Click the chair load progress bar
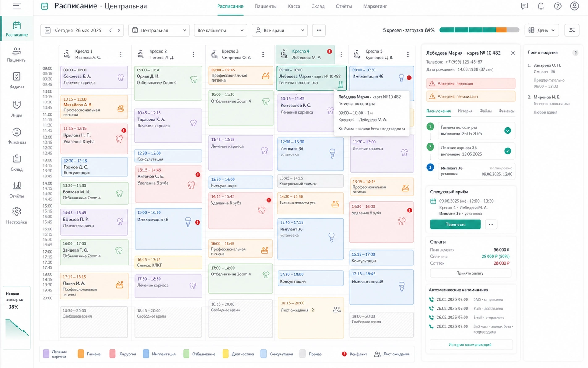 point(479,30)
